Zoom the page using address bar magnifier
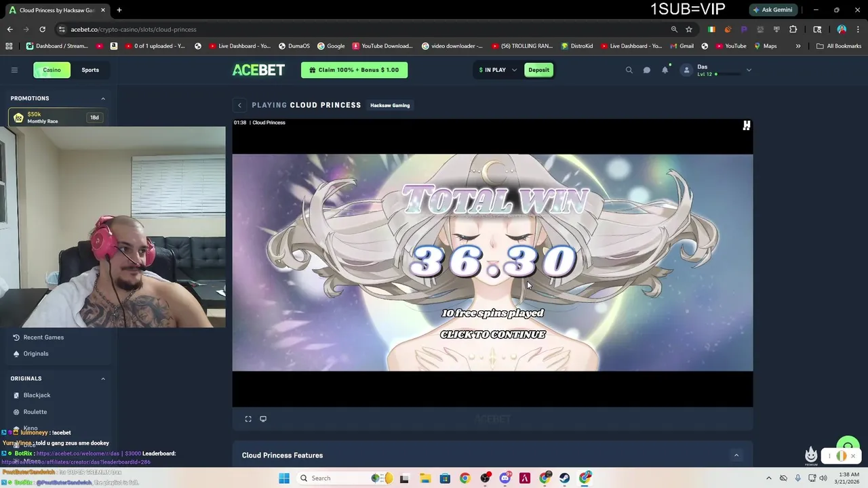 [674, 29]
